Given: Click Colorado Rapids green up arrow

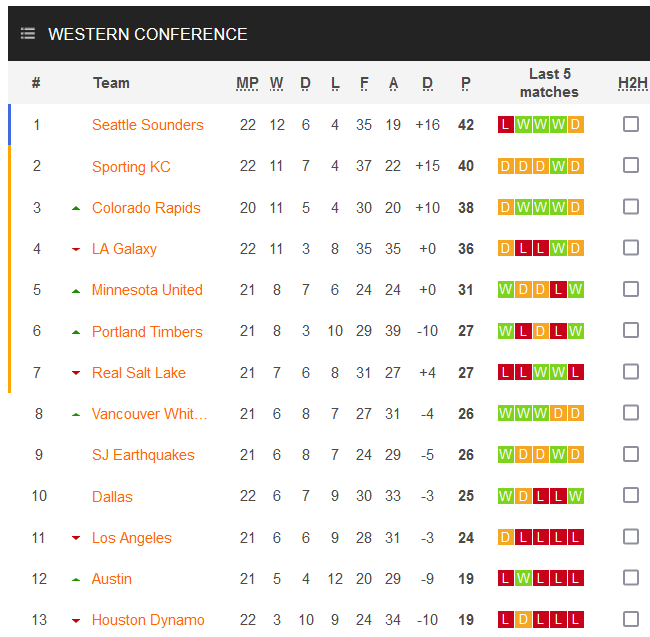Looking at the screenshot, I should tap(76, 208).
